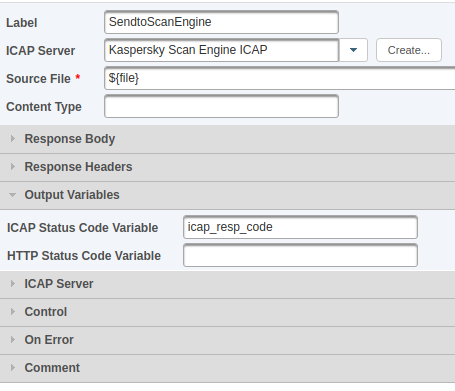Click the Source File input field
Viewport: 455px width, 391px height.
[x=280, y=78]
